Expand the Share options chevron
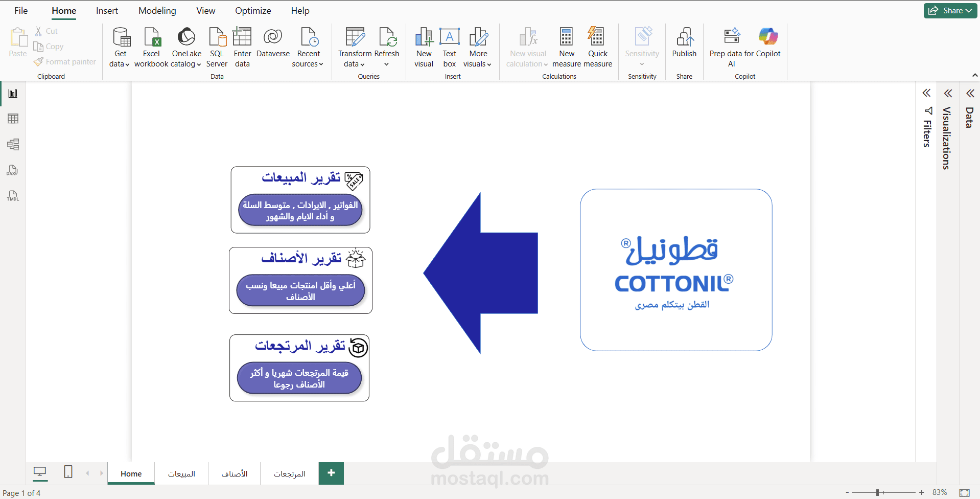 coord(970,10)
